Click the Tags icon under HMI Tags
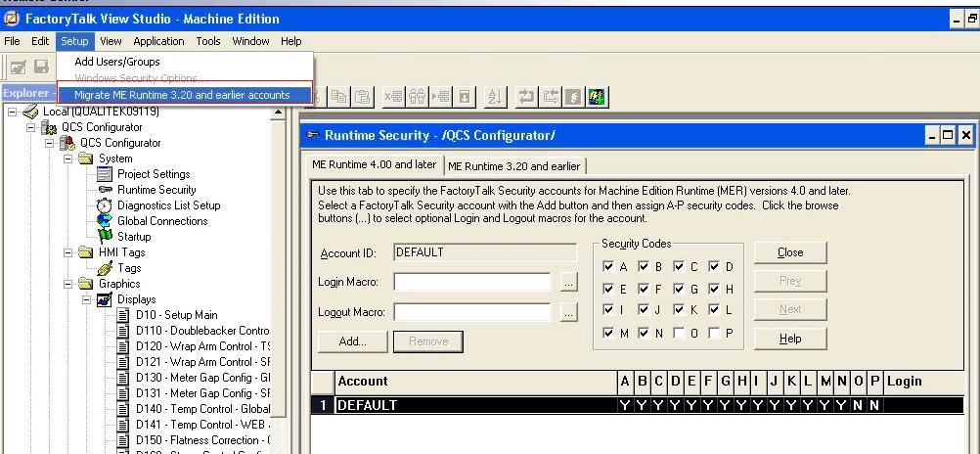The width and height of the screenshot is (980, 454). [105, 268]
